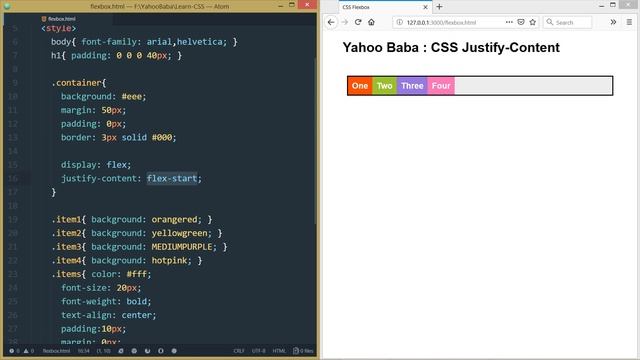
Task: Select the flexbox.html editor tab in Atom
Action: point(58,19)
